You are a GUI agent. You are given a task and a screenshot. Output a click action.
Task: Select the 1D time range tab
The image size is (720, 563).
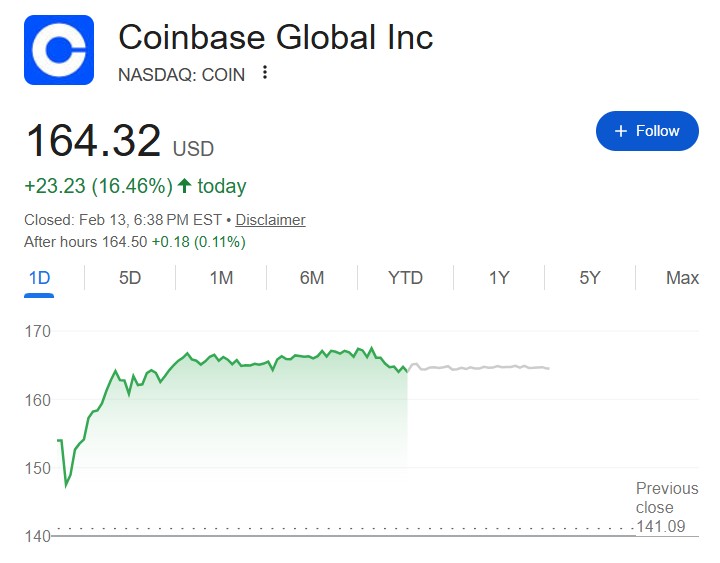coord(39,278)
